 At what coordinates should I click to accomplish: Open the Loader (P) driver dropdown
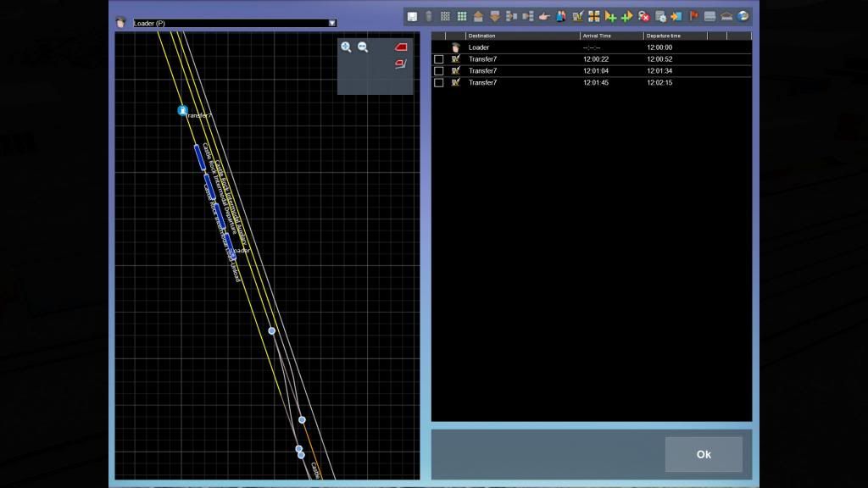coord(235,23)
